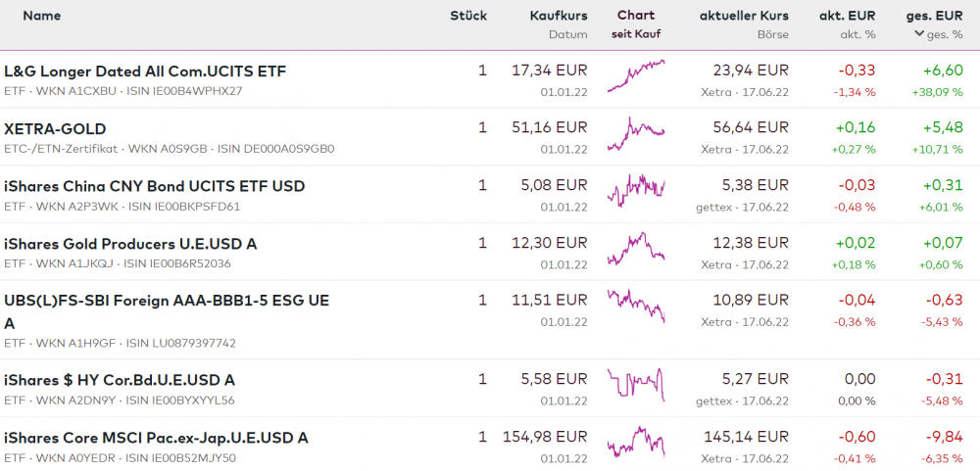The image size is (980, 471).
Task: Open iShares China CNY Bond UCITS ETF
Action: 154,186
